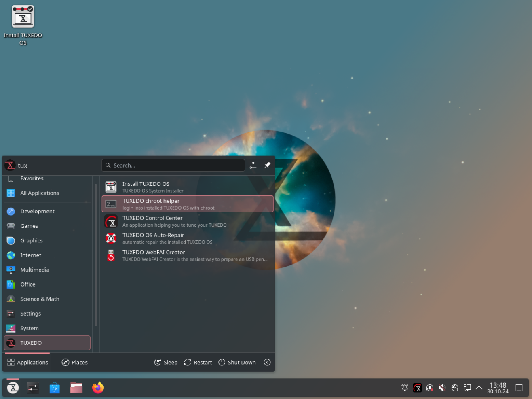The width and height of the screenshot is (532, 399).
Task: Open the Development category
Action: pyautogui.click(x=47, y=211)
